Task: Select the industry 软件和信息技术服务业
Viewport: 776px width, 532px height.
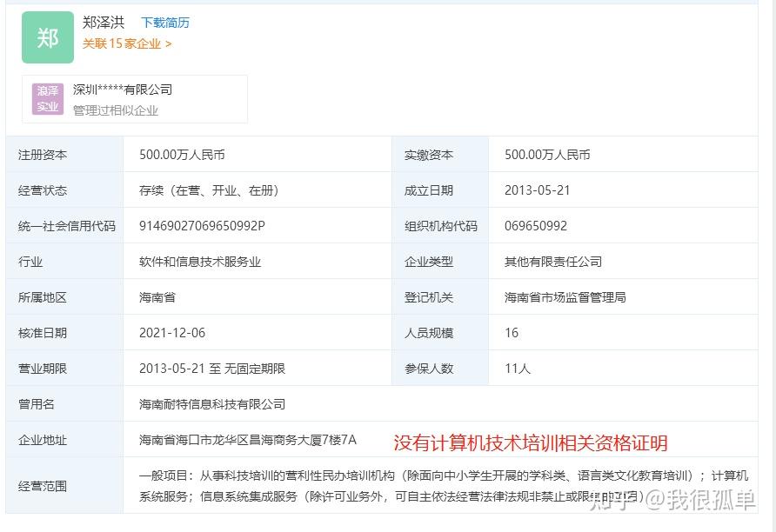Action: [199, 261]
